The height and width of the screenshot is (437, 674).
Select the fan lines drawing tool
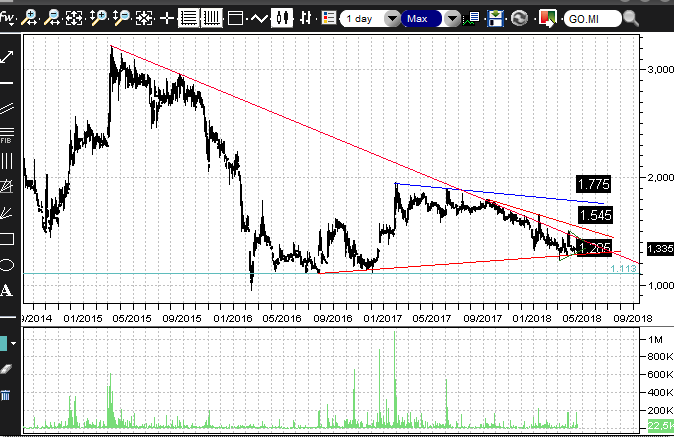7,213
